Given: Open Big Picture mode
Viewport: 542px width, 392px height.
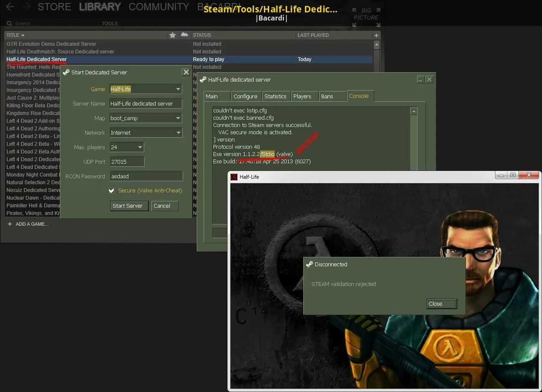Looking at the screenshot, I should (x=366, y=17).
